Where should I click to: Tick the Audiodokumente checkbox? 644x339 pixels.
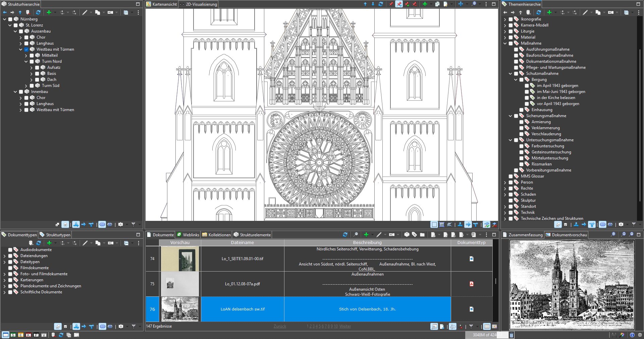pyautogui.click(x=10, y=250)
